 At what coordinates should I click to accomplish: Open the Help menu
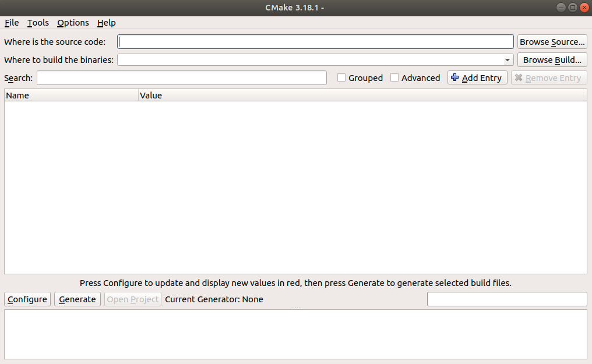click(x=106, y=23)
